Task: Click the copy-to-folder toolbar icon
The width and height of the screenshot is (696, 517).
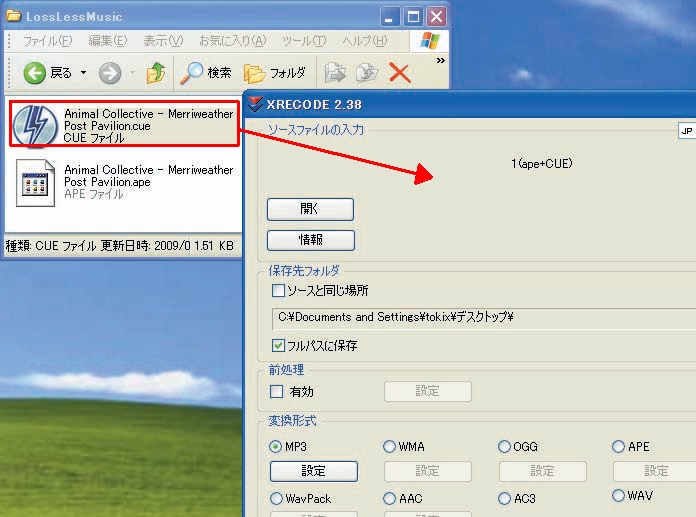Action: click(367, 73)
